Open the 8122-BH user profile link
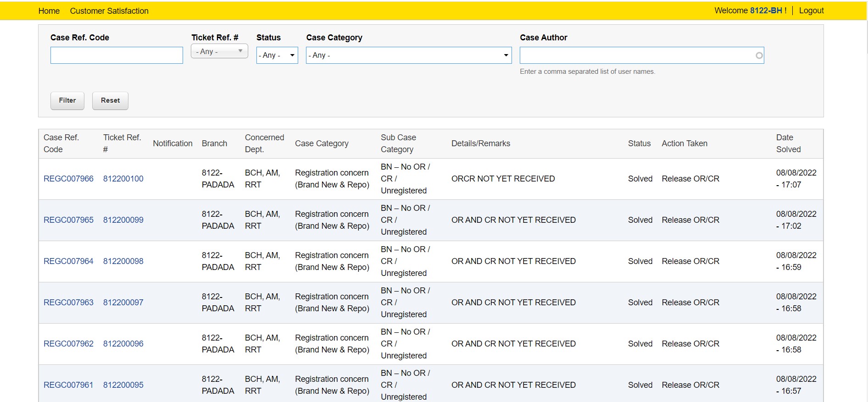This screenshot has height=402, width=868. 766,11
